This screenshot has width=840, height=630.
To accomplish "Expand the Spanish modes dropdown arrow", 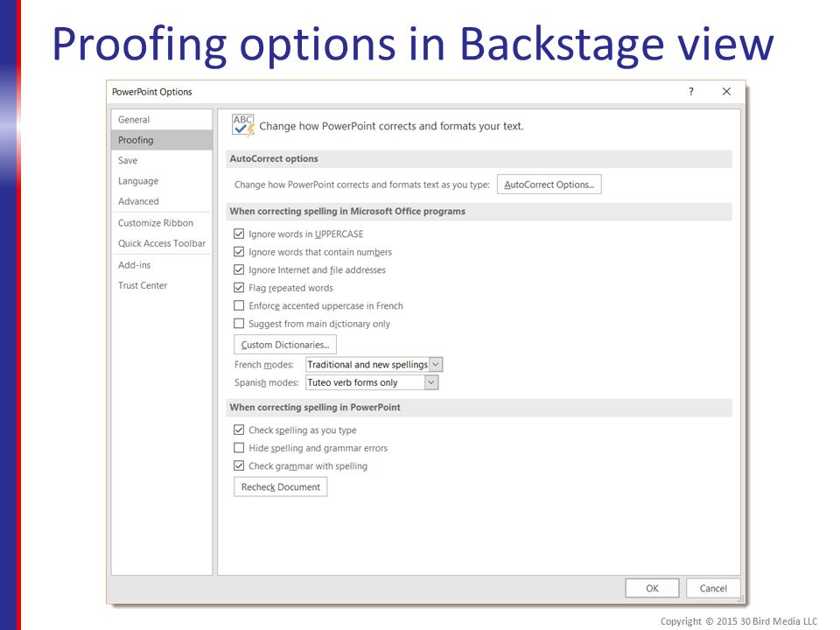I will pos(431,382).
